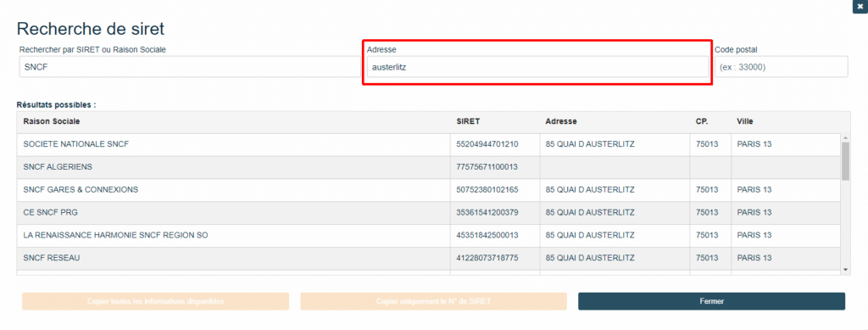Click SIRET number 41228073718775
Viewport: 868px width, 330px height.
(487, 258)
